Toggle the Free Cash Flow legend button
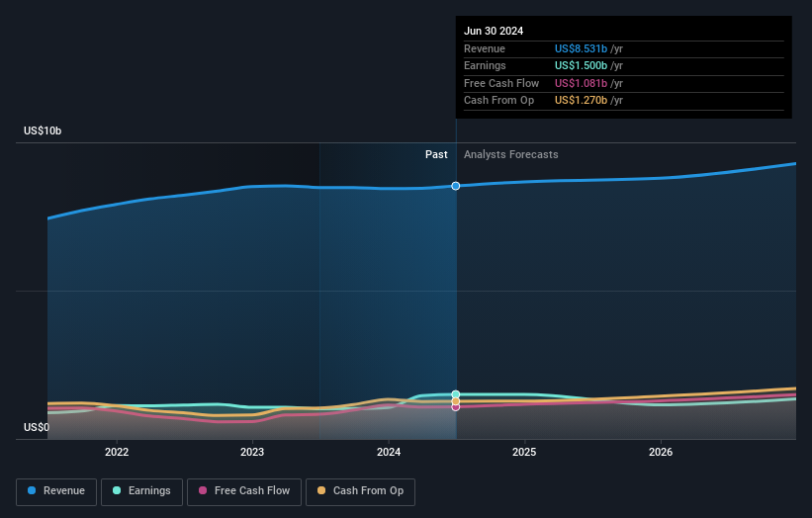Viewport: 812px width, 518px height. [244, 491]
